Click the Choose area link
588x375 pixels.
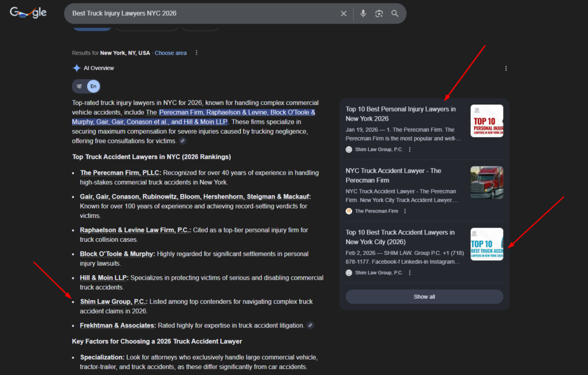171,52
